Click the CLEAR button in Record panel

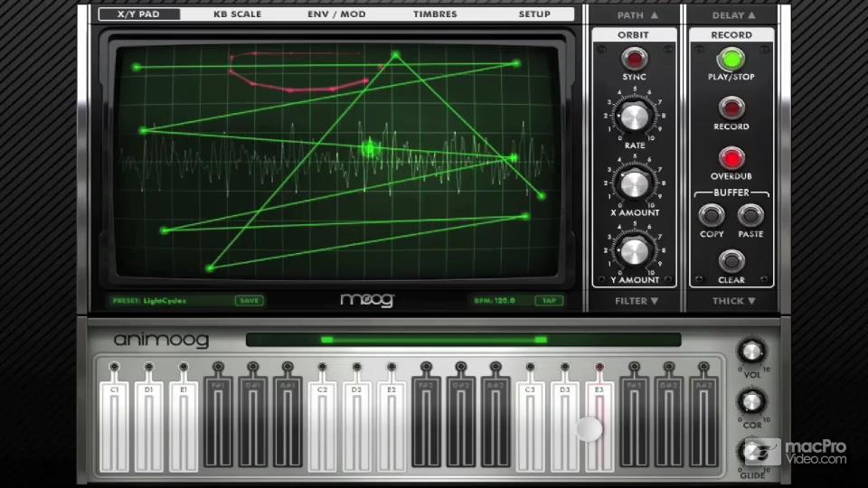tap(731, 260)
